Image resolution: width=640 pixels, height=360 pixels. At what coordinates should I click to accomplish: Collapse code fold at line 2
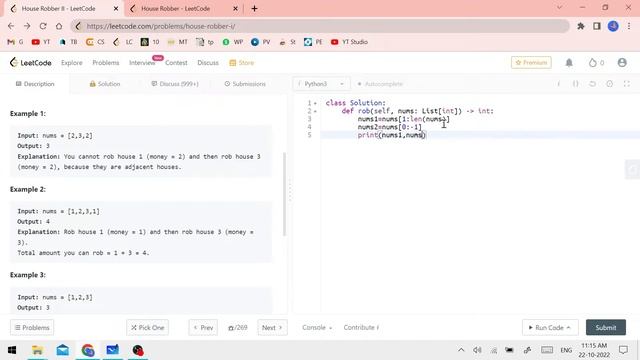pos(315,111)
